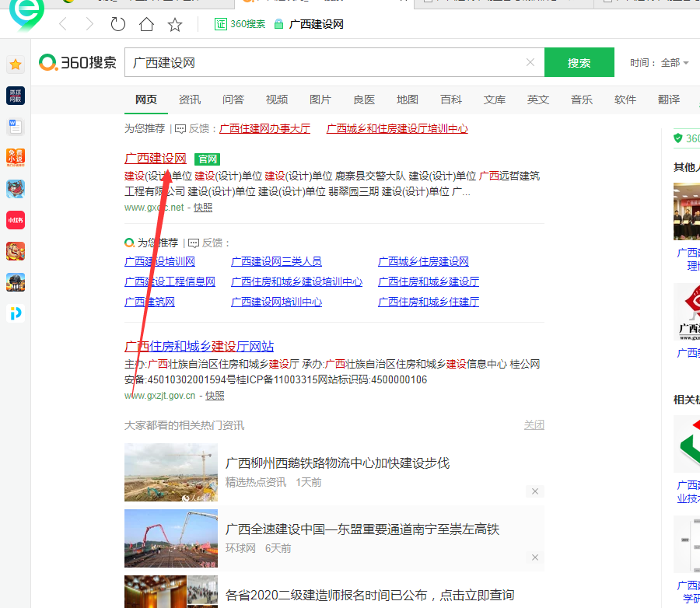The image size is (700, 608).
Task: Open the 南宁至崇左高铁 news thumbnail
Action: 171,538
